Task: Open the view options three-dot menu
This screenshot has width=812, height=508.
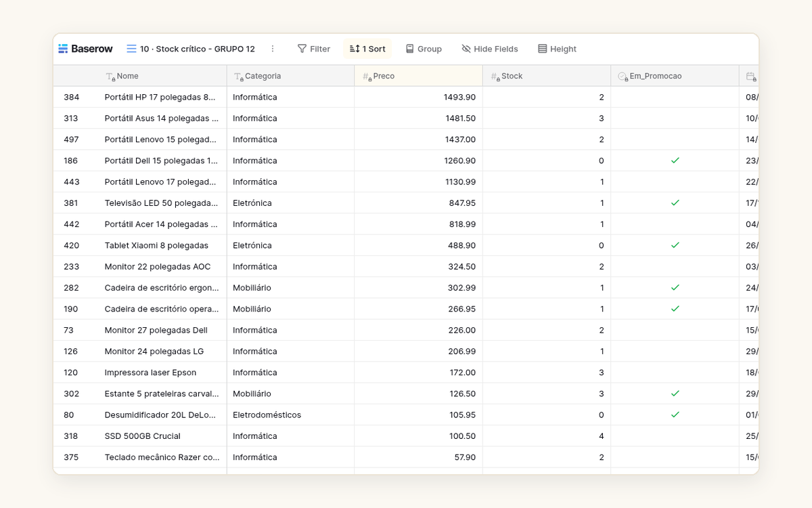Action: tap(273, 49)
